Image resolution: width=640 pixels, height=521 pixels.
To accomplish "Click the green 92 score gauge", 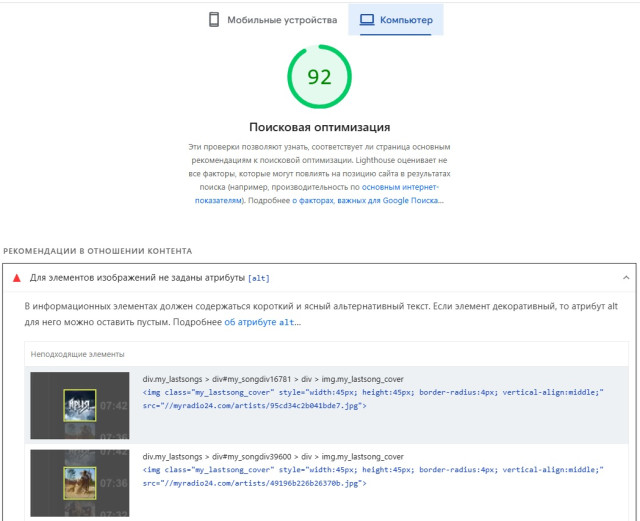I will [x=319, y=77].
